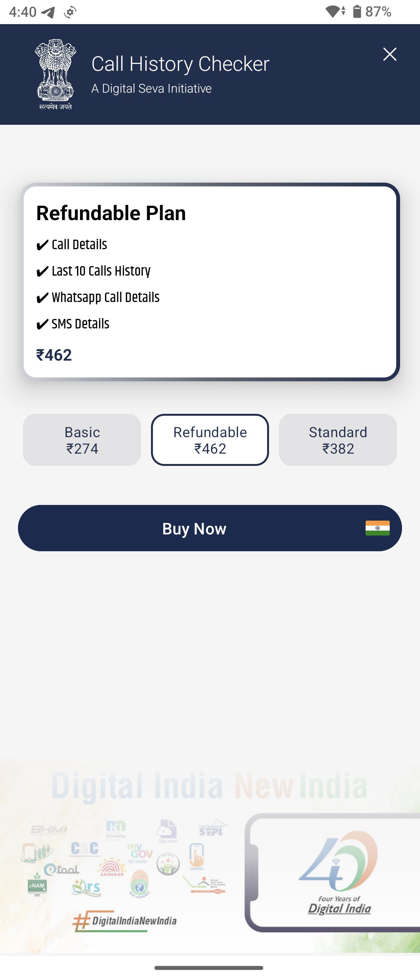Select the Basic ₹274 plan

pyautogui.click(x=82, y=440)
